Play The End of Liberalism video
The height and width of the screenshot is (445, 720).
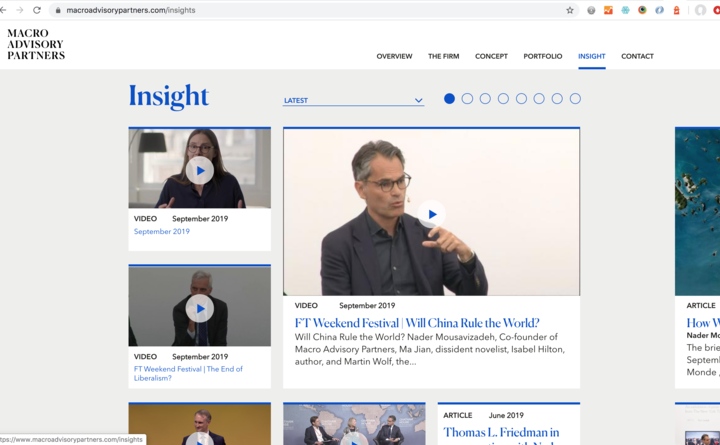200,309
